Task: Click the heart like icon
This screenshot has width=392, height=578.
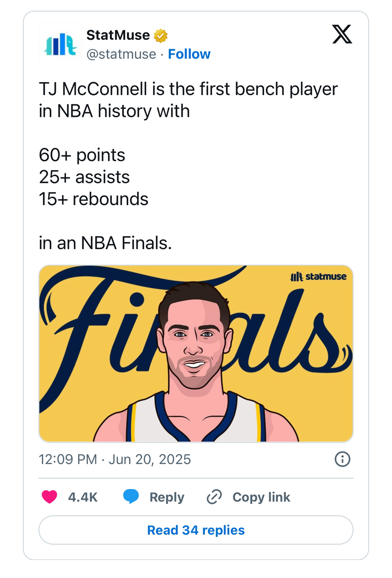Action: [x=49, y=497]
